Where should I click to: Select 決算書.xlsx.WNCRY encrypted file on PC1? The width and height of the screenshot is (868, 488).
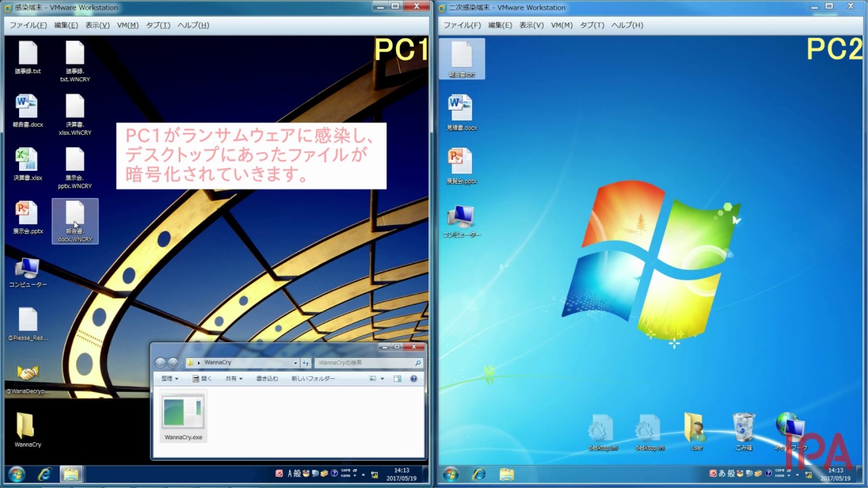click(x=75, y=115)
